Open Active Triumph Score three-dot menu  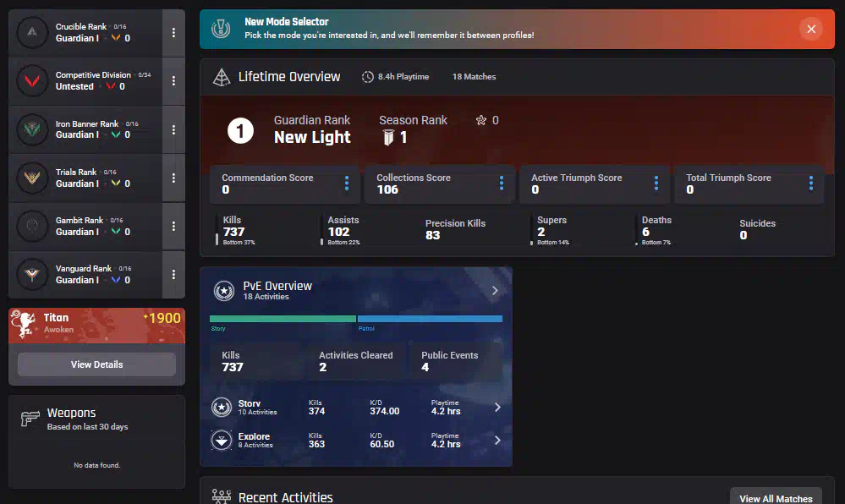[656, 184]
